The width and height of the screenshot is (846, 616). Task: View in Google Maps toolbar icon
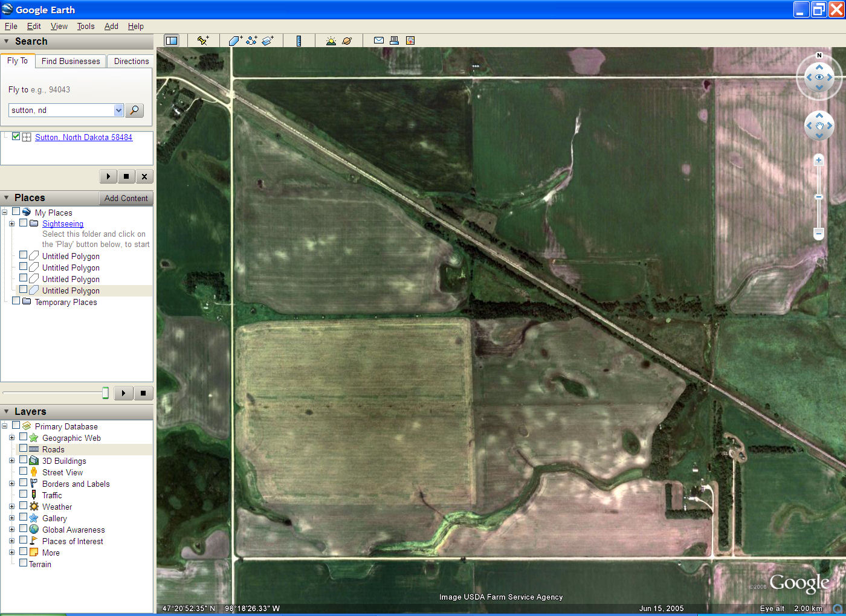click(x=410, y=40)
